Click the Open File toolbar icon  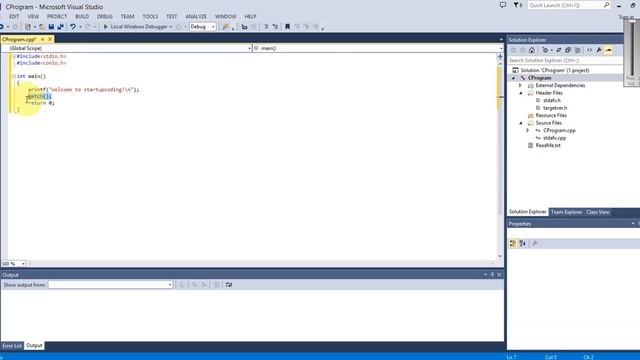click(x=42, y=27)
